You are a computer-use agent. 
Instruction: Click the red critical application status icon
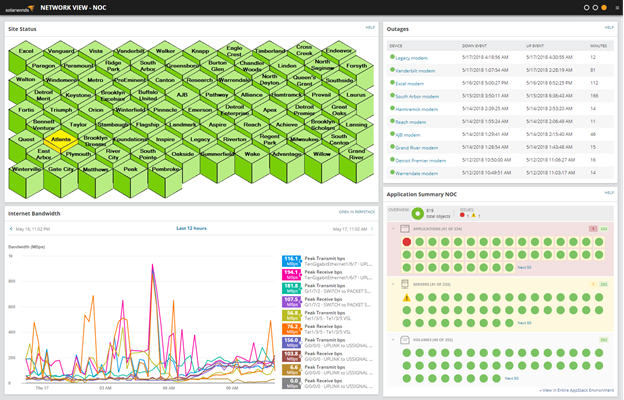pos(406,242)
